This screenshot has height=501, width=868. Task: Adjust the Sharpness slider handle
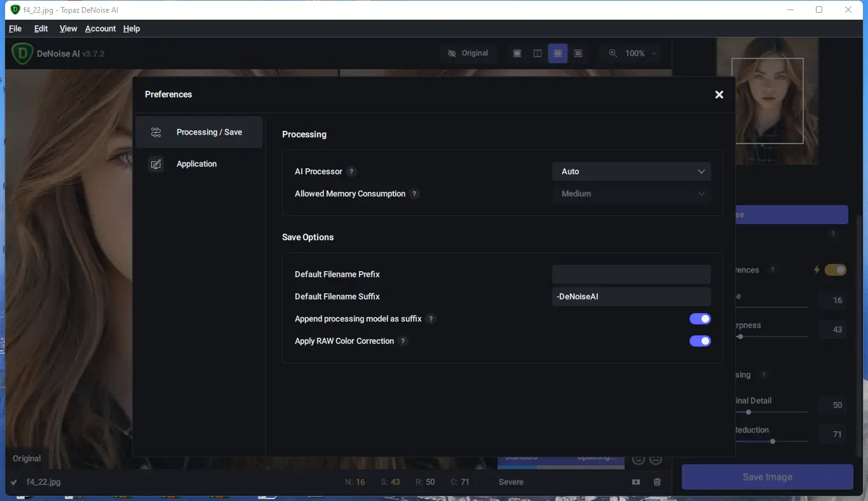pyautogui.click(x=740, y=337)
